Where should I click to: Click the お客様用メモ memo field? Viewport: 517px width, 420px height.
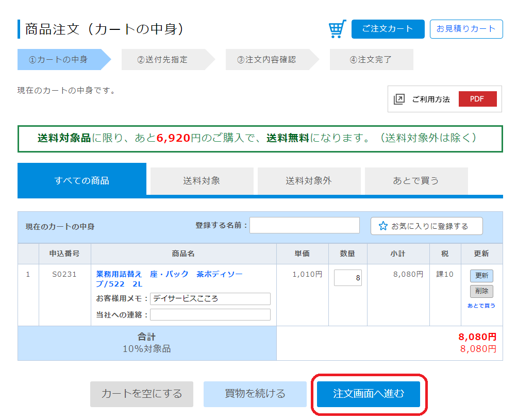coord(210,299)
